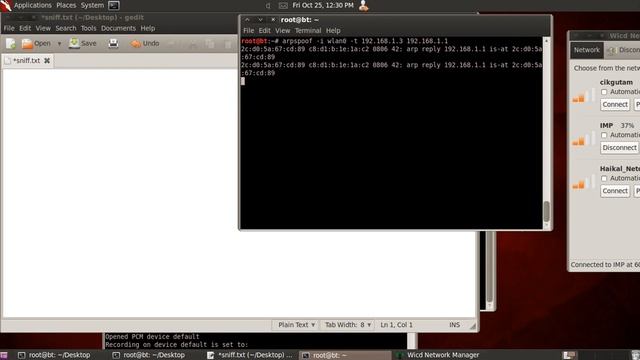Click the BackTrack dragon logo icon
The image size is (640, 360).
(x=6, y=5)
